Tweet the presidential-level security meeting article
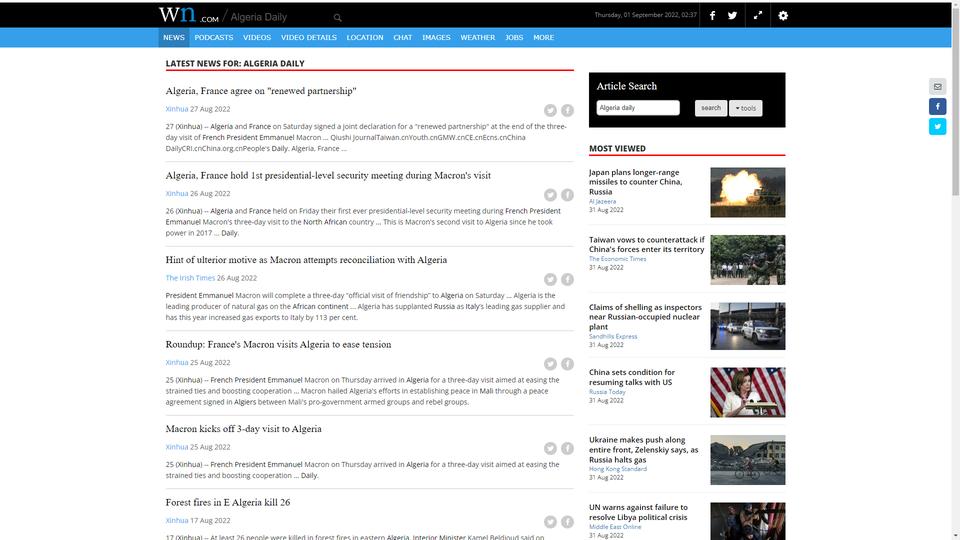Image resolution: width=960 pixels, height=540 pixels. (550, 195)
